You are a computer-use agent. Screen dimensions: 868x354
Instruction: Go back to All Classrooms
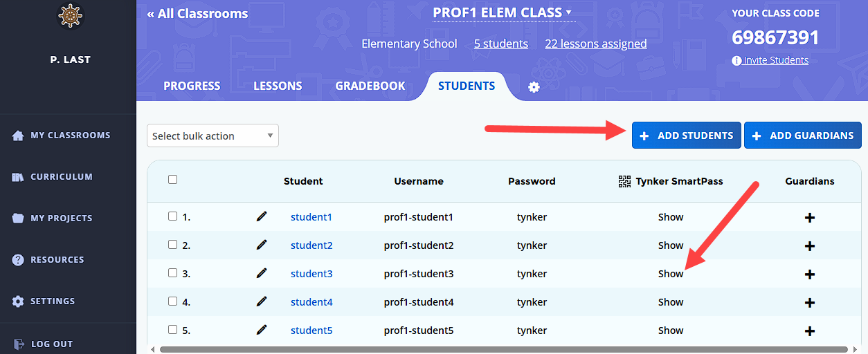coord(197,14)
